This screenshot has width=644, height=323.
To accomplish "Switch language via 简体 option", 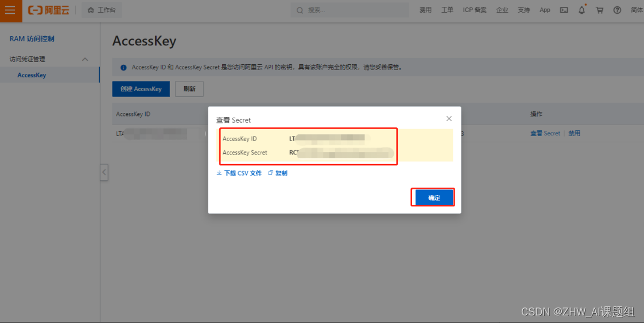I will pyautogui.click(x=637, y=10).
